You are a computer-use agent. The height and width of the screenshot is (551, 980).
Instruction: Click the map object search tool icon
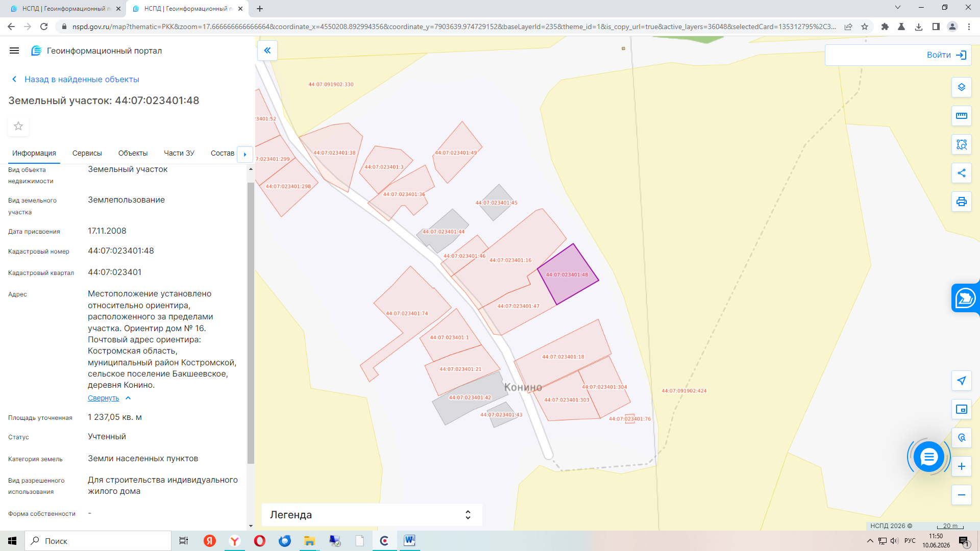pos(962,438)
